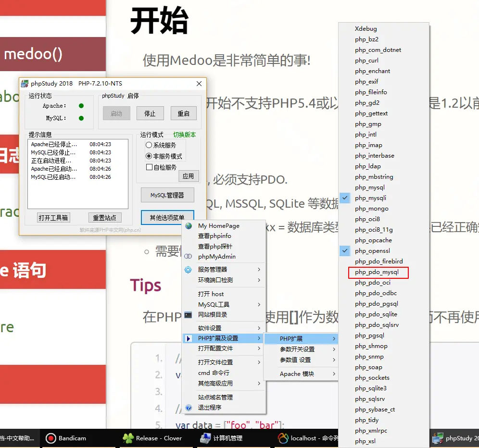479x448 pixels.
Task: Click the arrow icon beside PHP扩展及设置
Action: [x=188, y=338]
